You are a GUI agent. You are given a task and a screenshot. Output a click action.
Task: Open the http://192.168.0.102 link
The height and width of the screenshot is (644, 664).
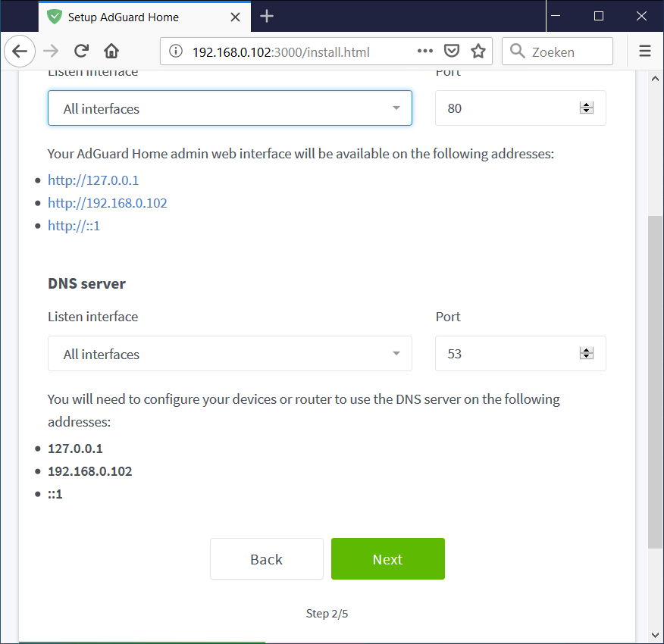[x=108, y=203]
